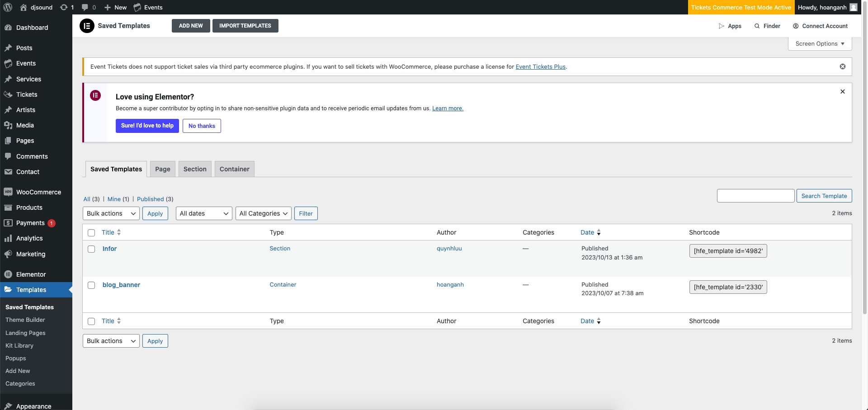The image size is (868, 410).
Task: Click the updates refresh icon
Action: pyautogui.click(x=64, y=7)
